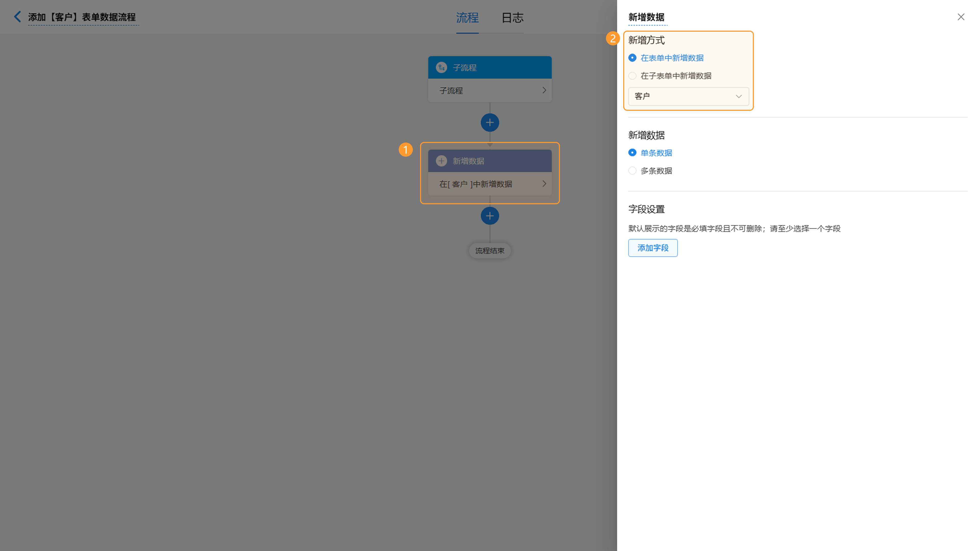Add a node below 子流程 with plus button
The width and height of the screenshot is (980, 551).
pyautogui.click(x=490, y=123)
